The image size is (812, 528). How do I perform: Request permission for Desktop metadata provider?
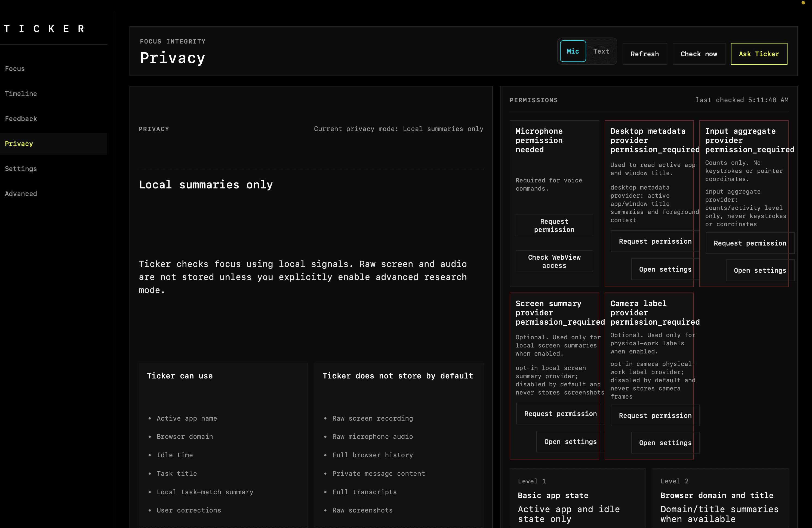click(x=655, y=241)
